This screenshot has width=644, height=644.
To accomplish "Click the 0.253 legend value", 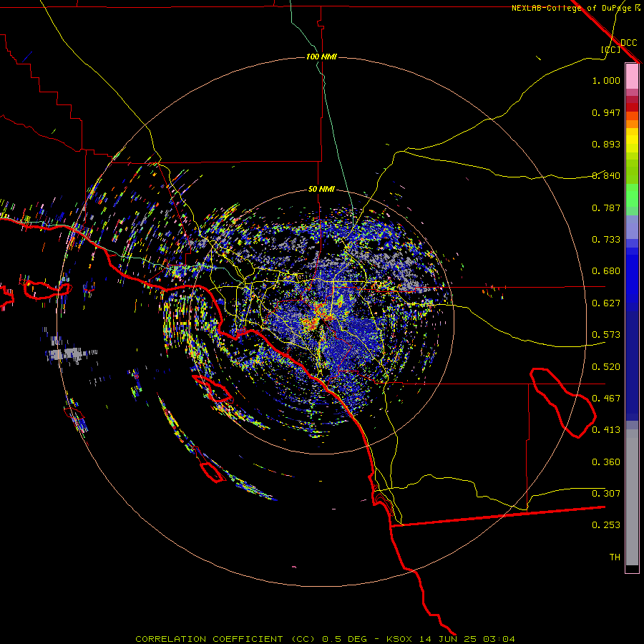I will [x=606, y=525].
